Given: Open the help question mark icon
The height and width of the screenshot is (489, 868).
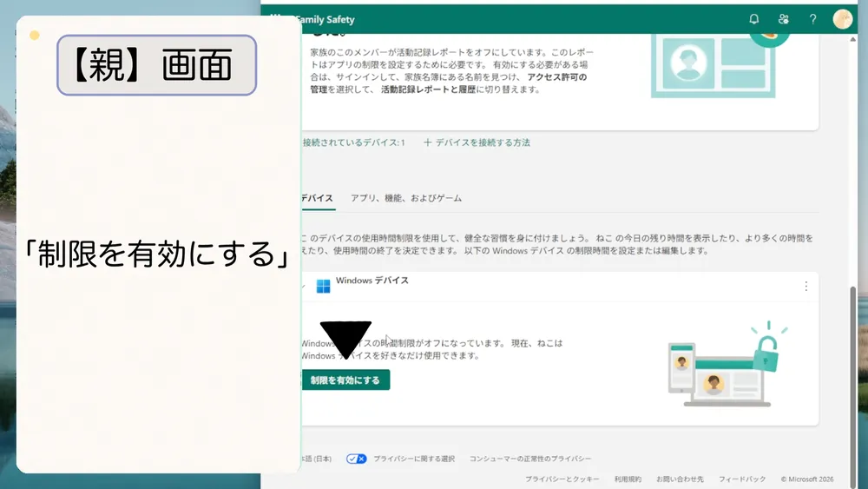Looking at the screenshot, I should point(812,19).
